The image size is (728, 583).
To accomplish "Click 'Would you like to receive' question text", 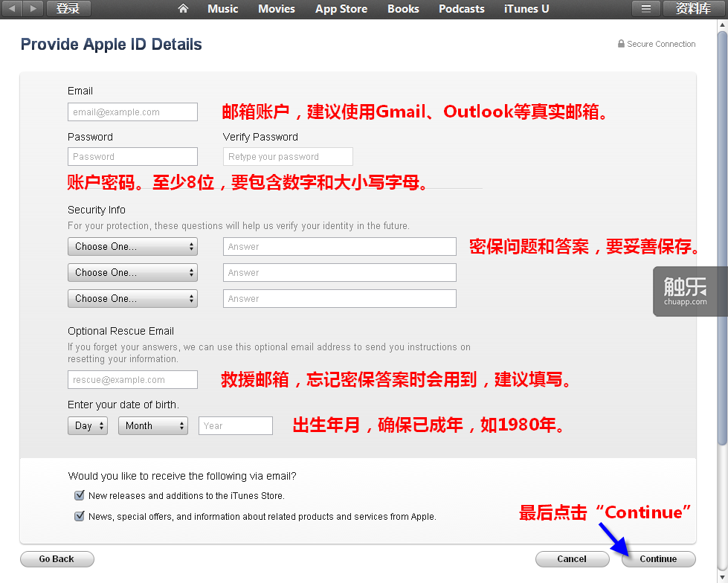I will [x=182, y=476].
